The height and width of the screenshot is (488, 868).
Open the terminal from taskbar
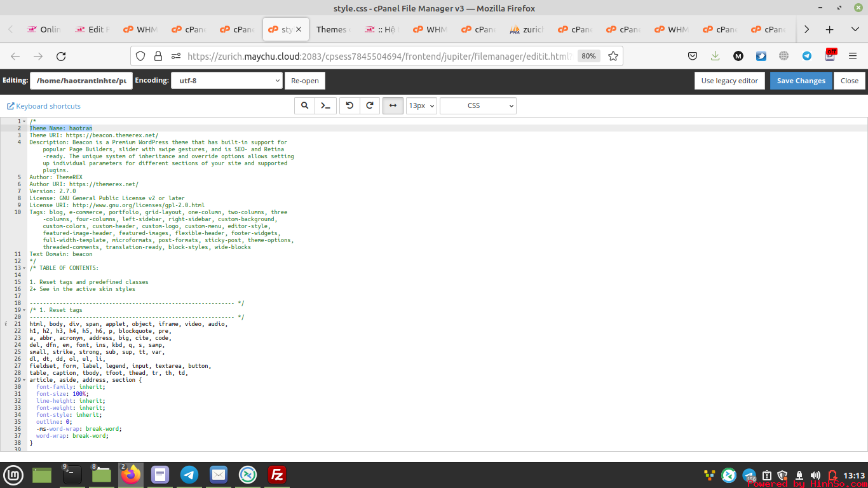click(72, 475)
